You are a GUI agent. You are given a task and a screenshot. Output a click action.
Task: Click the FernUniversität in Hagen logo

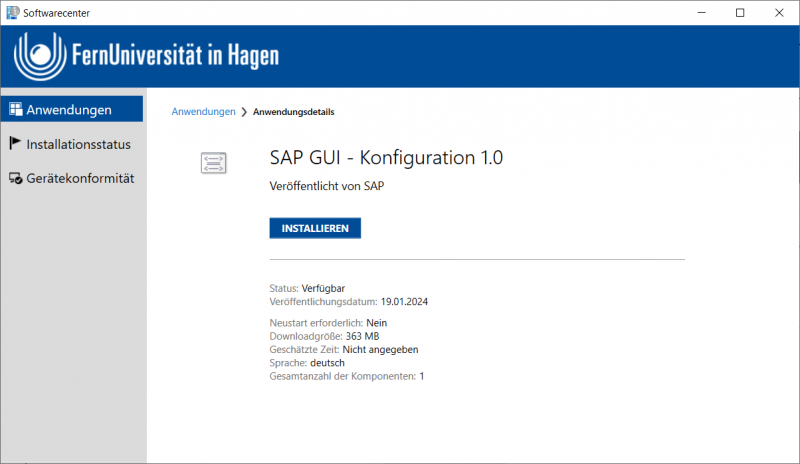point(146,56)
